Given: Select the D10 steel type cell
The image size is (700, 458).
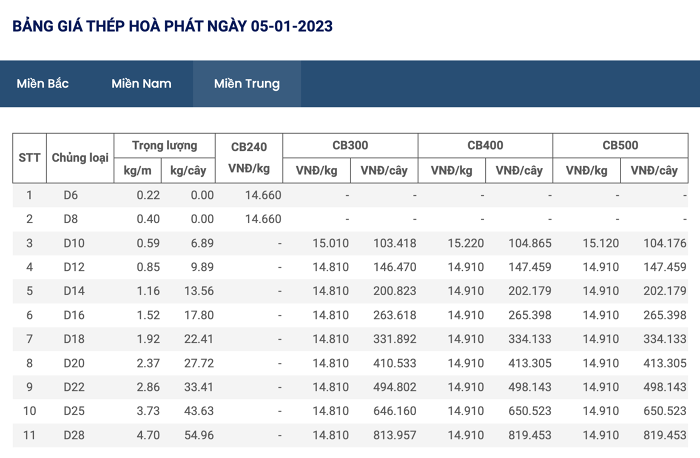Looking at the screenshot, I should pos(74,243).
